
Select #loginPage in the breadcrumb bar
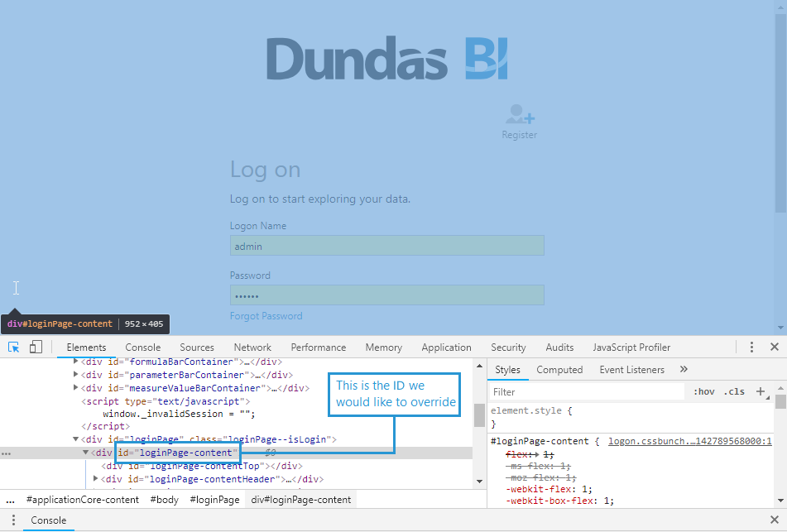click(x=214, y=500)
